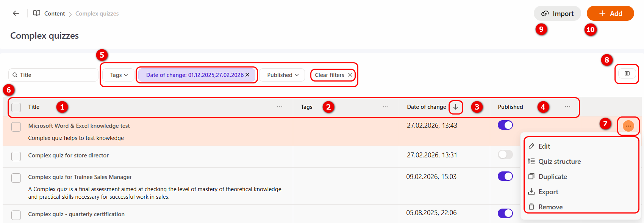Click orange row actions ellipsis button
Viewport: 644px width, 223px height.
tap(628, 126)
